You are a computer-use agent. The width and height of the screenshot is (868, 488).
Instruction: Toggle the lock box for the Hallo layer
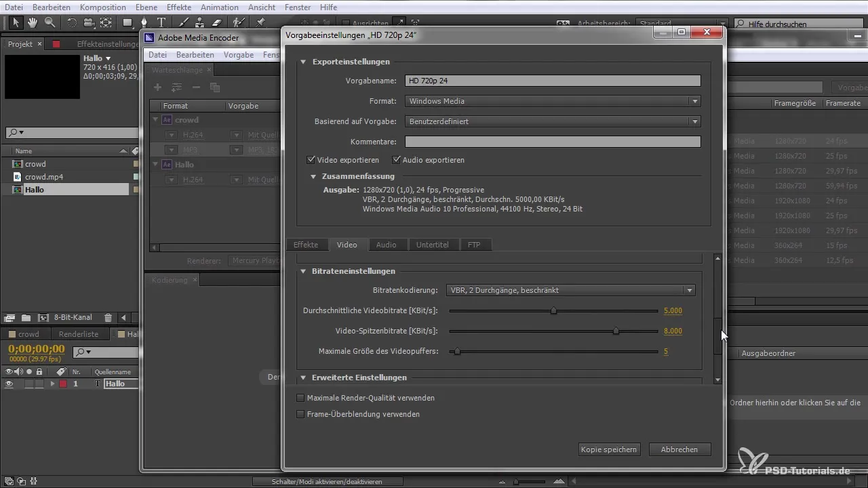[39, 384]
